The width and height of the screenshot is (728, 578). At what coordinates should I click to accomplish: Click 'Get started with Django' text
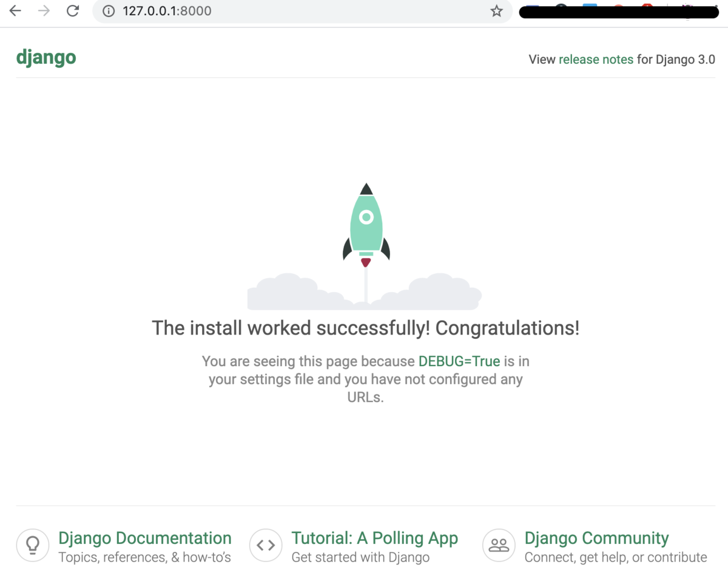pyautogui.click(x=360, y=557)
